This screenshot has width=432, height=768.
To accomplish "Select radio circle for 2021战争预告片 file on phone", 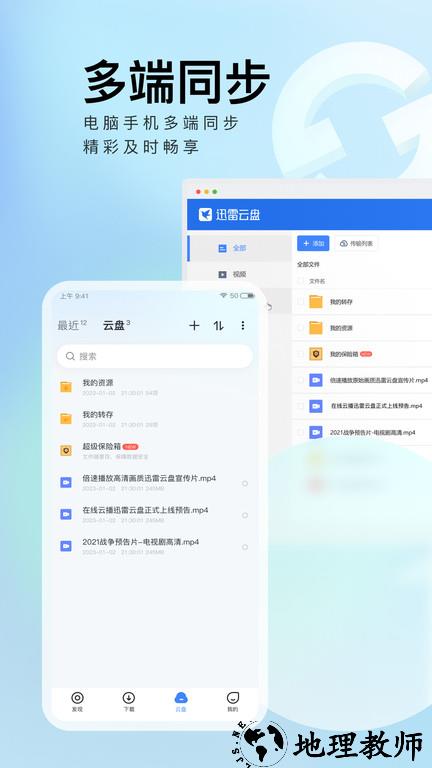I will (245, 547).
